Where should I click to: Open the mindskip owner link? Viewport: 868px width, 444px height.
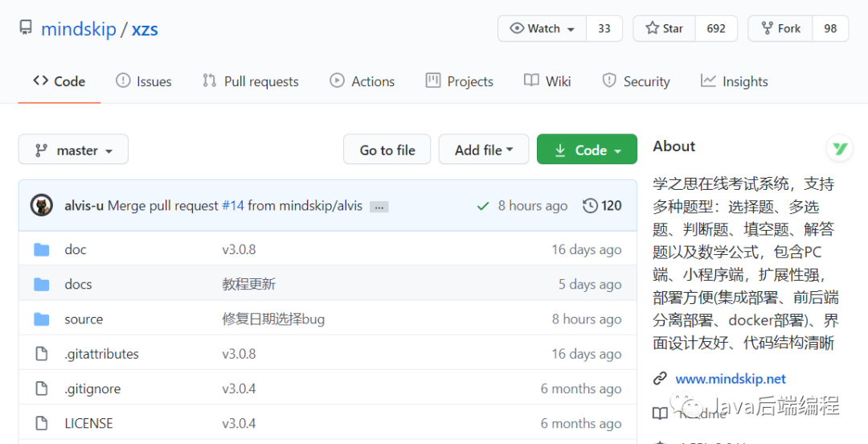79,29
